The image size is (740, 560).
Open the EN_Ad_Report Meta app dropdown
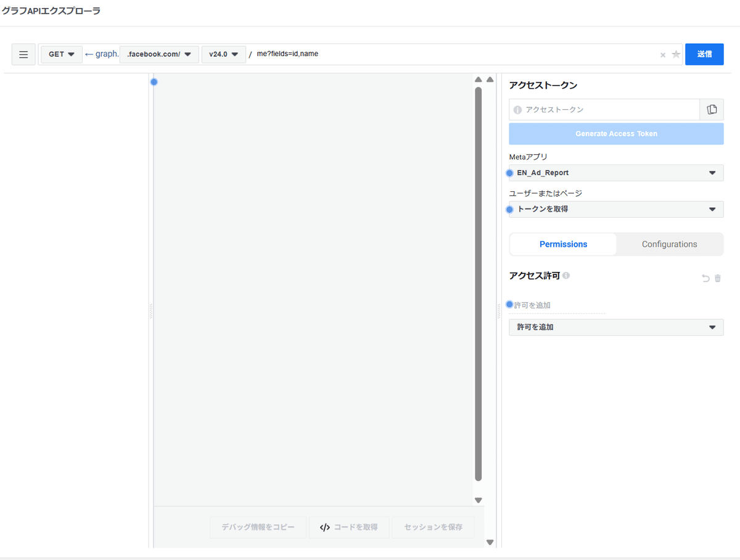[x=616, y=173]
